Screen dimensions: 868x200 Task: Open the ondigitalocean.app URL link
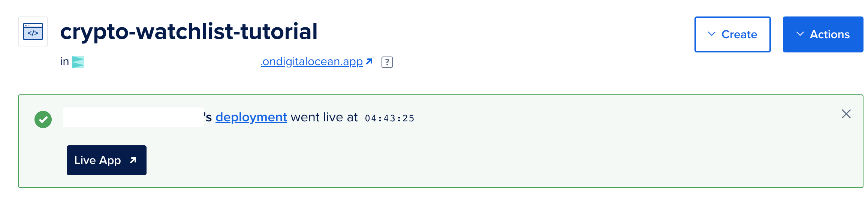pos(313,61)
